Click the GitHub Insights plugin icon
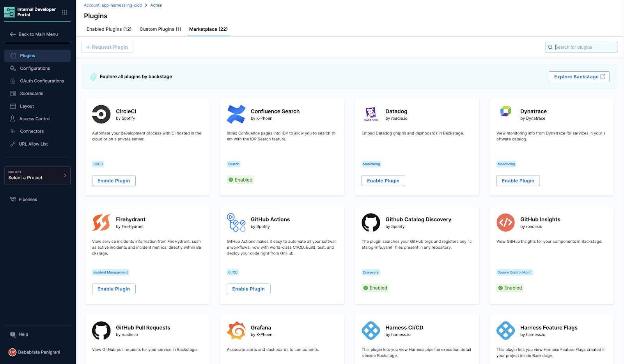 [505, 223]
